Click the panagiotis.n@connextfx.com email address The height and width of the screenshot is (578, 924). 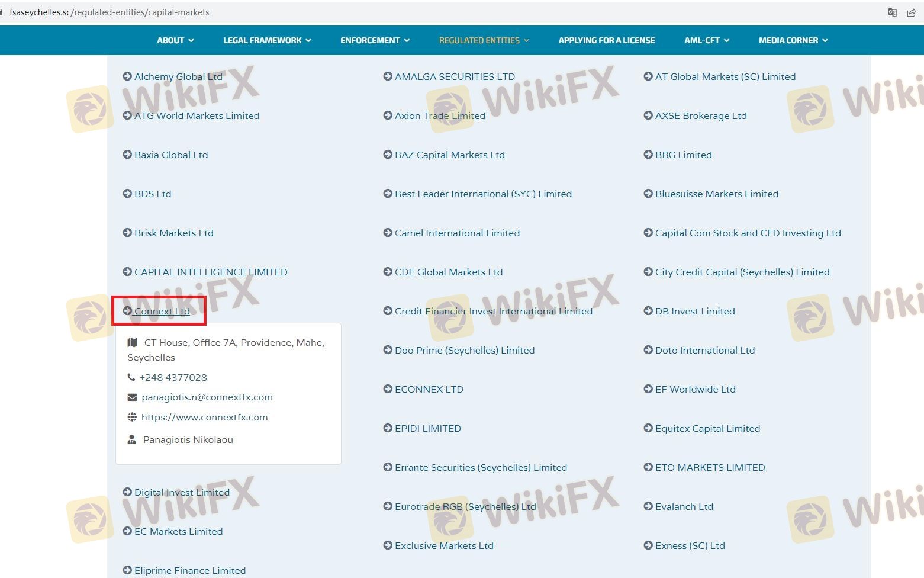[x=207, y=397]
